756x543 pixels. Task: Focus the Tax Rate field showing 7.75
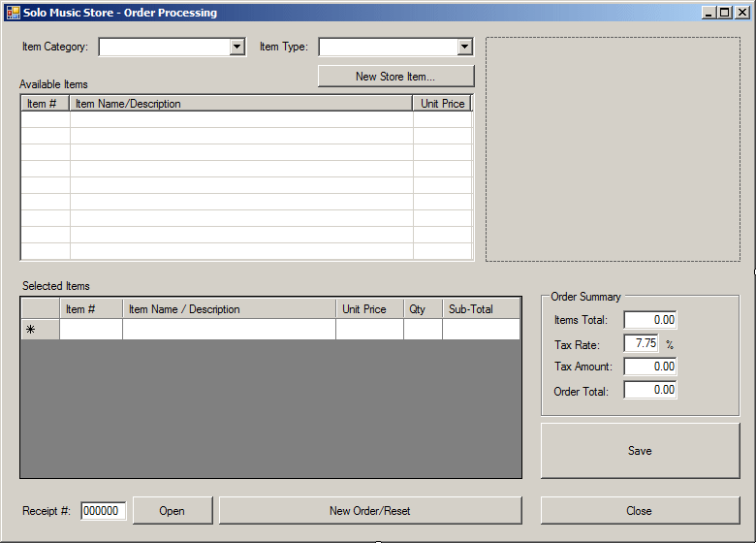641,343
